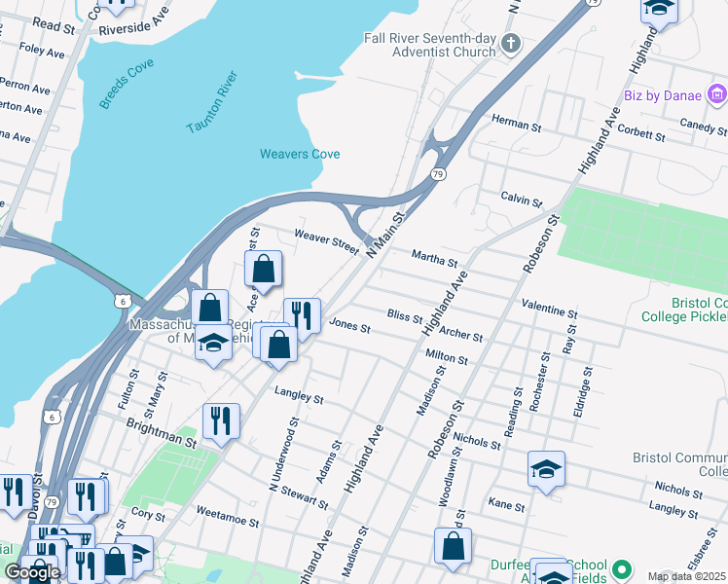
Task: Click the Breeds Cove label
Action: pos(126,84)
